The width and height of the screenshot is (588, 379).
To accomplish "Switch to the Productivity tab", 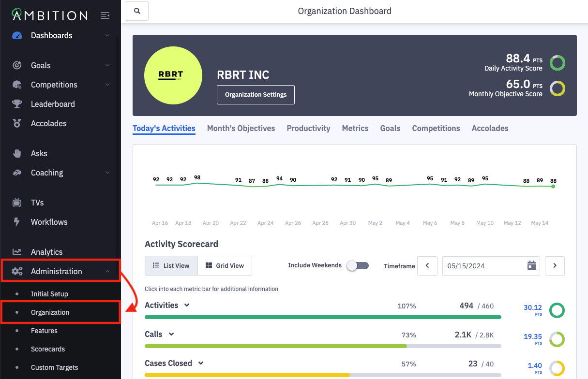I will [308, 128].
